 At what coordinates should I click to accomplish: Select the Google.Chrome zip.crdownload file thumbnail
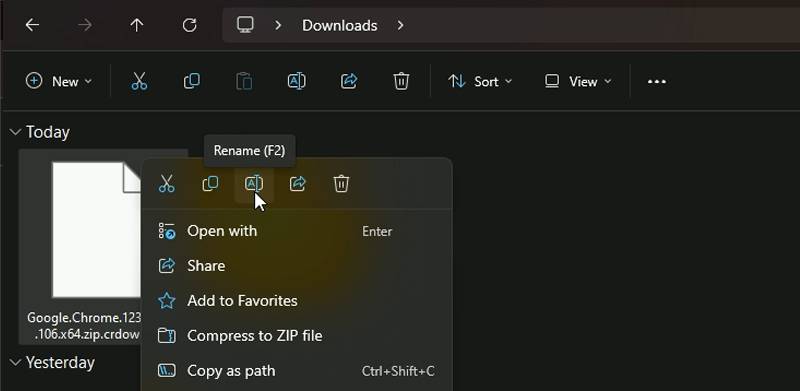[x=97, y=230]
